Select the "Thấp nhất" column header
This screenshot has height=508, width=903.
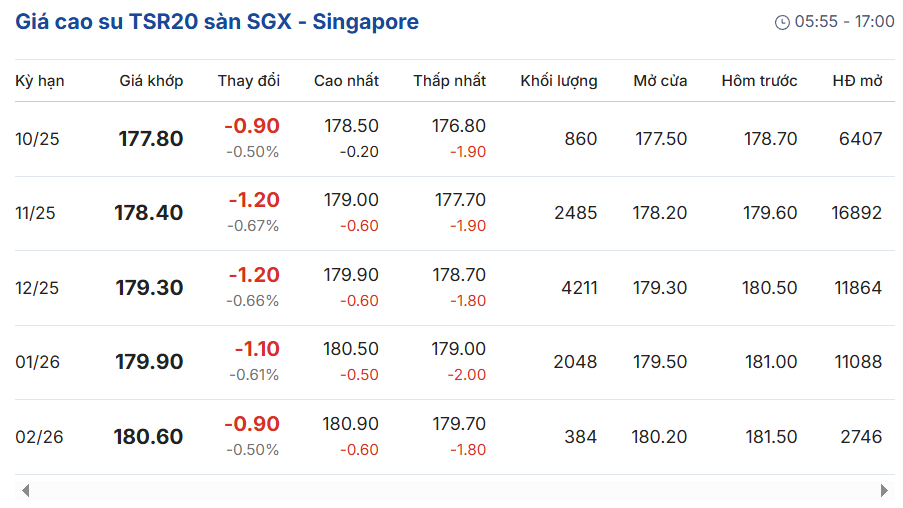(450, 81)
